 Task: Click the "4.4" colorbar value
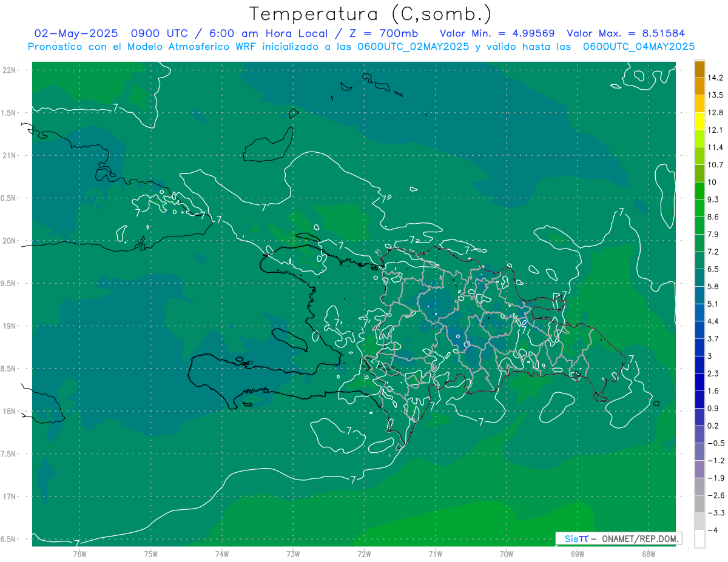(713, 321)
